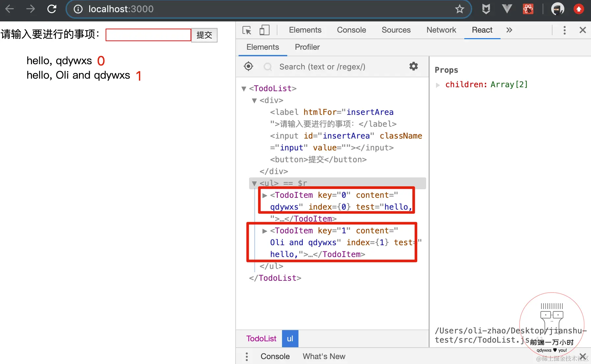Select the input id insertArea node

pos(346,142)
